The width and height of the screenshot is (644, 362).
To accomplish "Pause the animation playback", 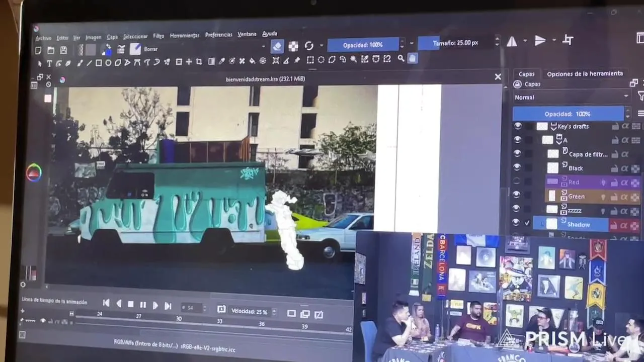I will 143,305.
